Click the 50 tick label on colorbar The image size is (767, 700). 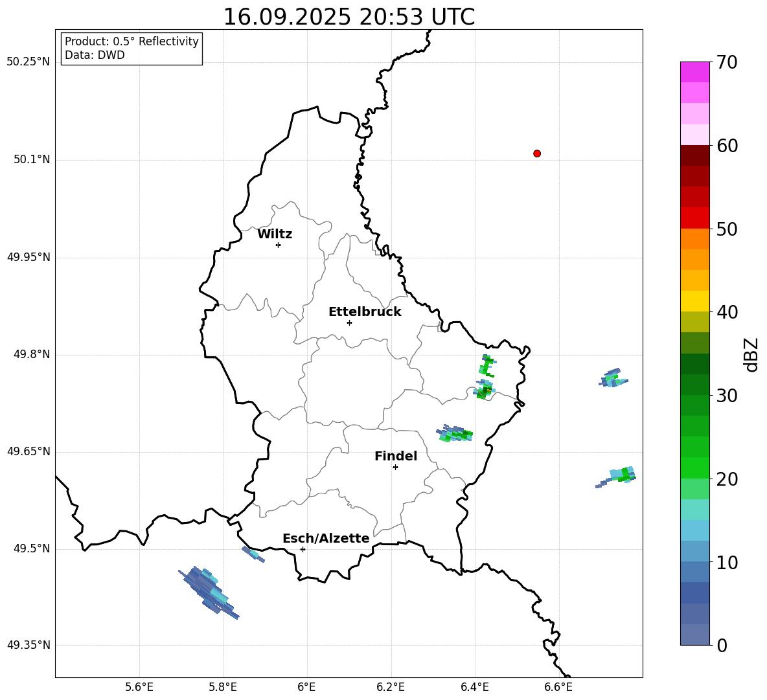click(x=727, y=229)
